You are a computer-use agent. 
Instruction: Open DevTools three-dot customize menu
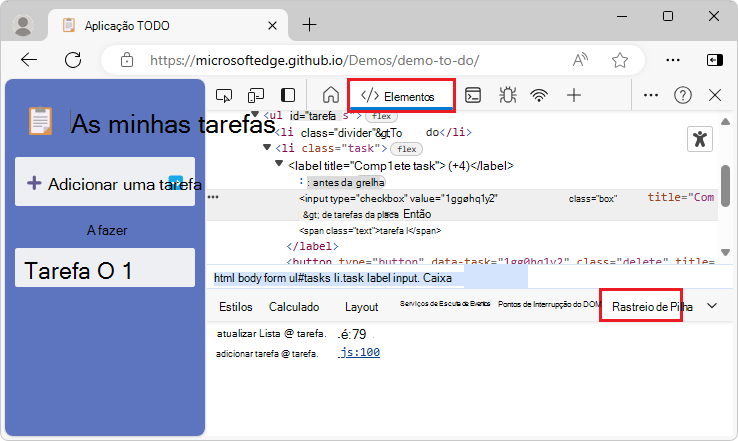click(x=650, y=95)
